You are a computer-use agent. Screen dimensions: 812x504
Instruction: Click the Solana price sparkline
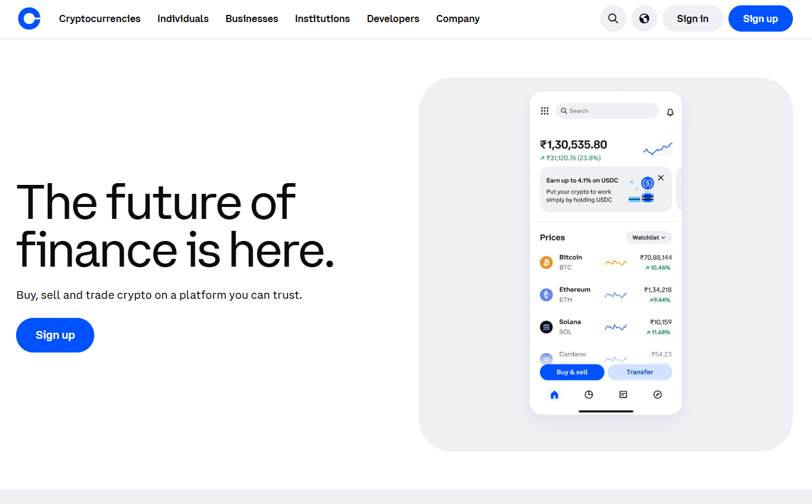point(616,327)
